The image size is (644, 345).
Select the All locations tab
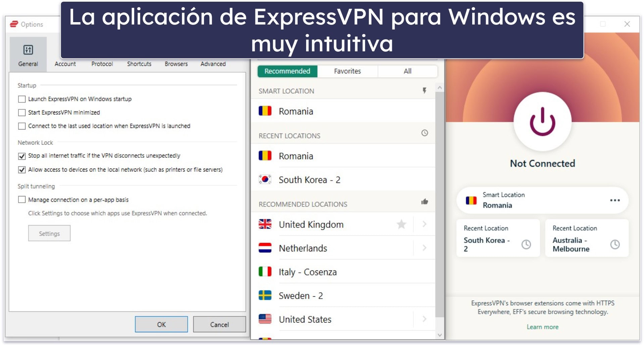pyautogui.click(x=407, y=71)
